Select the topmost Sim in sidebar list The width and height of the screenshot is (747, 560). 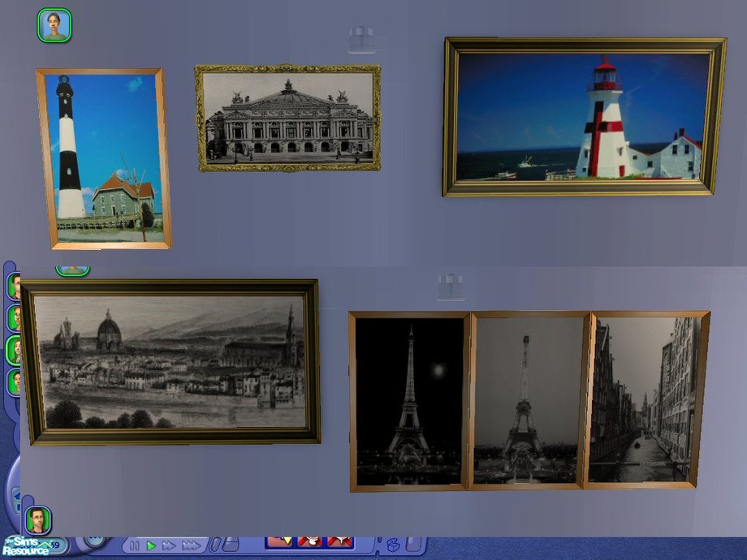point(14,286)
